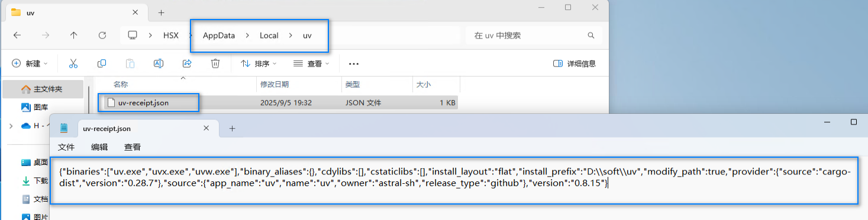Expand the chevron after the PC icon
Viewport: 868px width, 220px height.
[151, 36]
